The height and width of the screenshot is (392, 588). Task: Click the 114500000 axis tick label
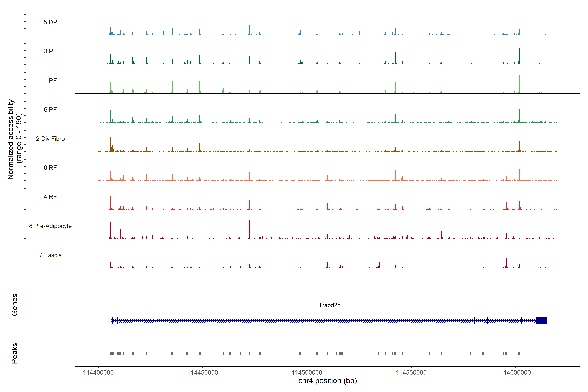coord(307,373)
